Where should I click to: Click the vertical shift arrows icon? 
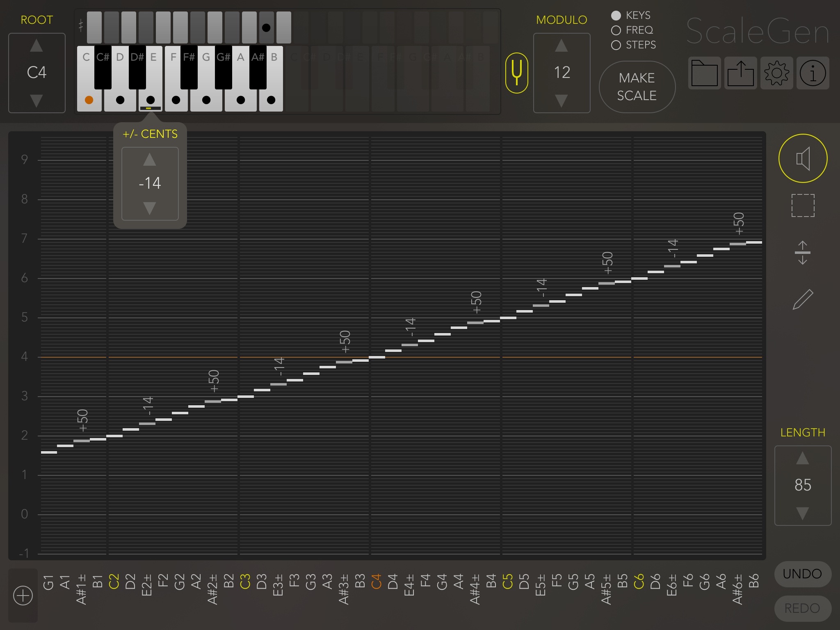tap(803, 253)
